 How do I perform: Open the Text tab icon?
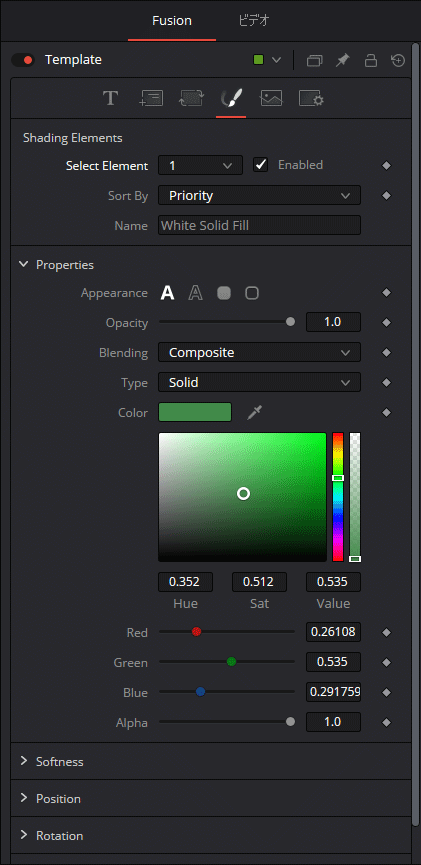(110, 99)
